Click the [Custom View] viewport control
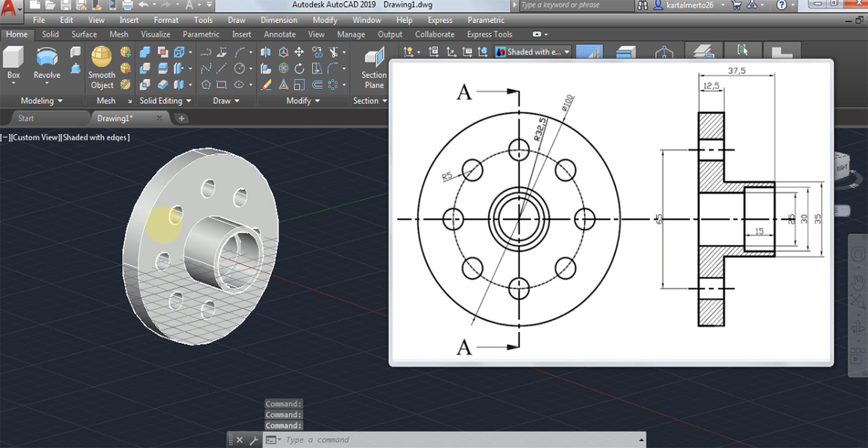The image size is (868, 448). [36, 138]
